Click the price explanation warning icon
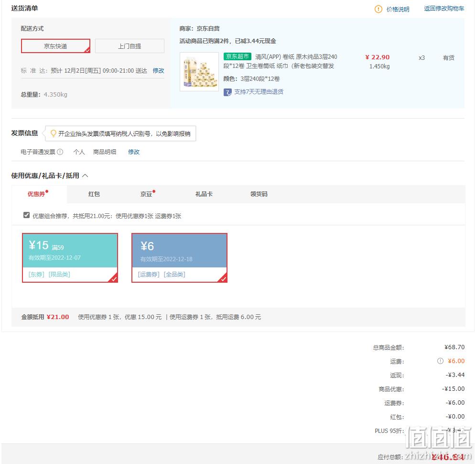This screenshot has width=476, height=464. click(x=378, y=9)
